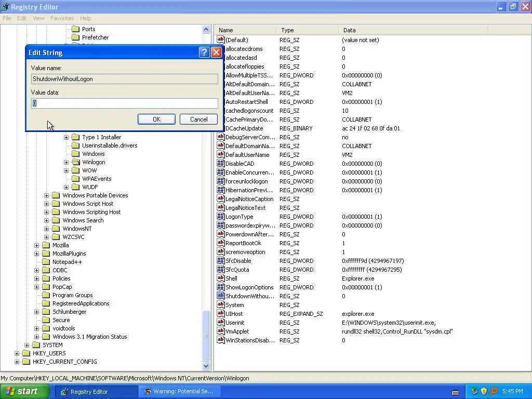Select the WinStationsDisabled string icon
This screenshot has width=532, height=399.
pos(220,340)
